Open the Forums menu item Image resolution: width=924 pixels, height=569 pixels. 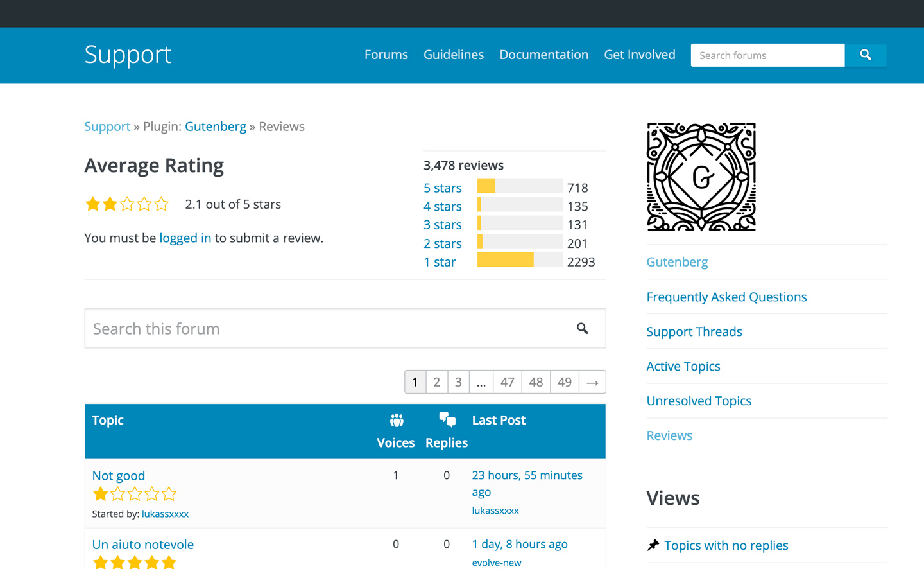386,55
